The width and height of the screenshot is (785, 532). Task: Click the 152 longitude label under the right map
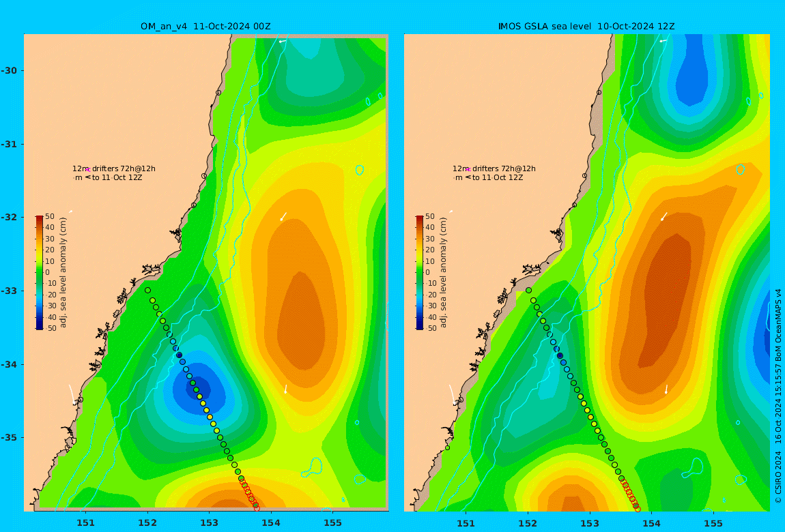[x=528, y=523]
